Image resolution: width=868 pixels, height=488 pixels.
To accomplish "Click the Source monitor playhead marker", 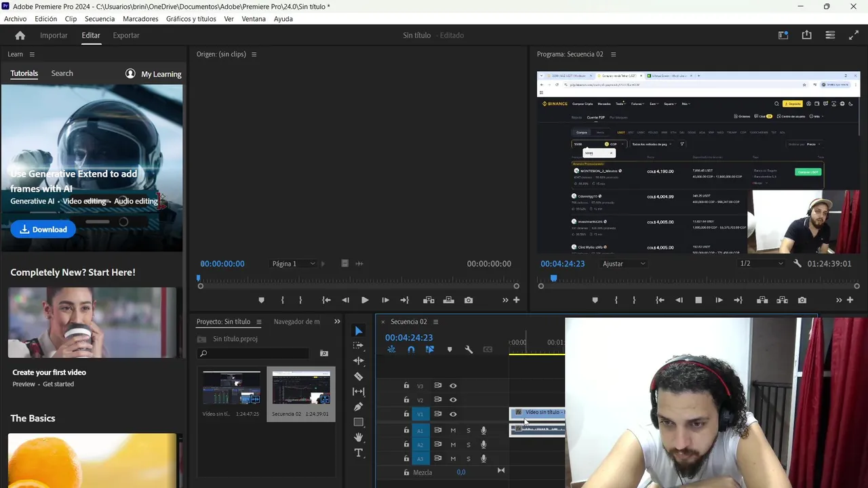I will tap(199, 278).
